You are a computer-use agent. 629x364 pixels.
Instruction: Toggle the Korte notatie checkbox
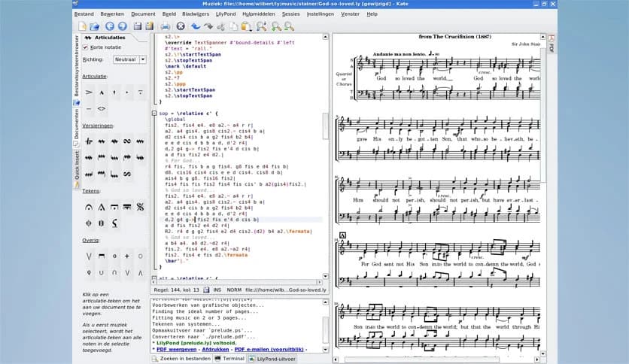coord(85,47)
